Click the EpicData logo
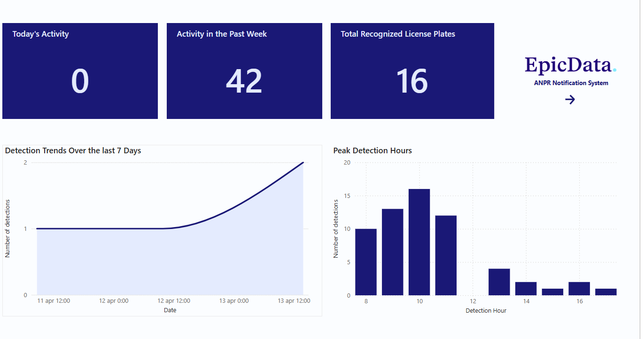 click(570, 65)
